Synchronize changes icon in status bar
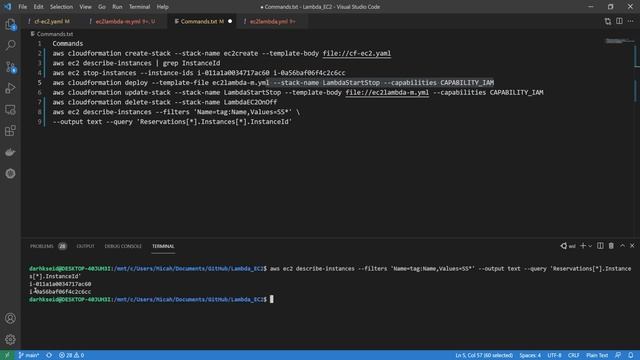The height and width of the screenshot is (360, 640). point(49,355)
